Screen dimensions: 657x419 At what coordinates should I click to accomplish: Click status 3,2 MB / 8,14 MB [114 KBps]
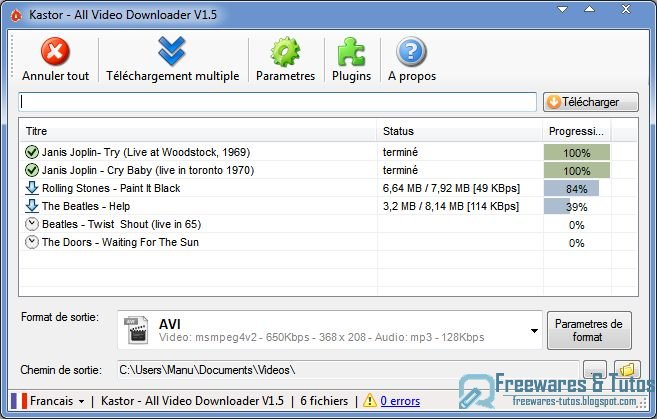click(450, 206)
